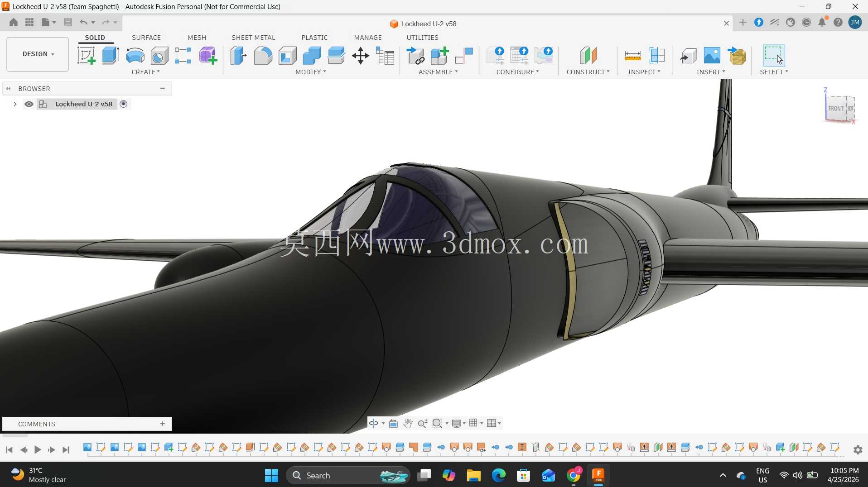Select the Create Sketch tool
The height and width of the screenshot is (487, 868).
point(86,56)
